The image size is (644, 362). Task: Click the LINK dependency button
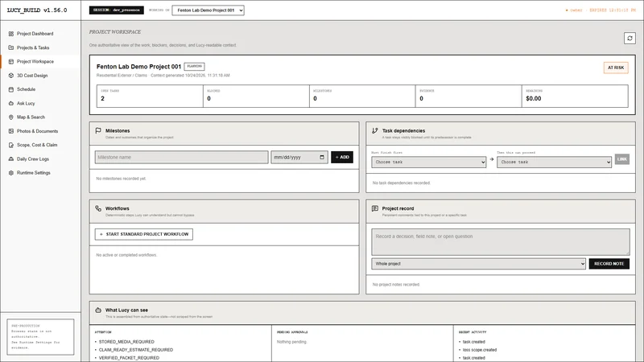(622, 159)
